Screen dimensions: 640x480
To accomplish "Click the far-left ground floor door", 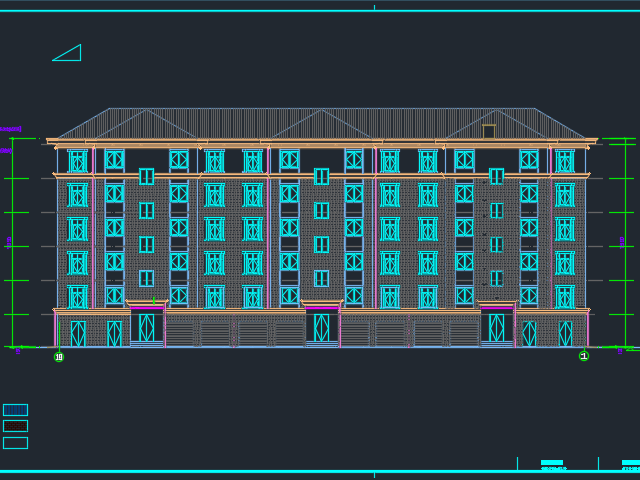I will click(78, 333).
